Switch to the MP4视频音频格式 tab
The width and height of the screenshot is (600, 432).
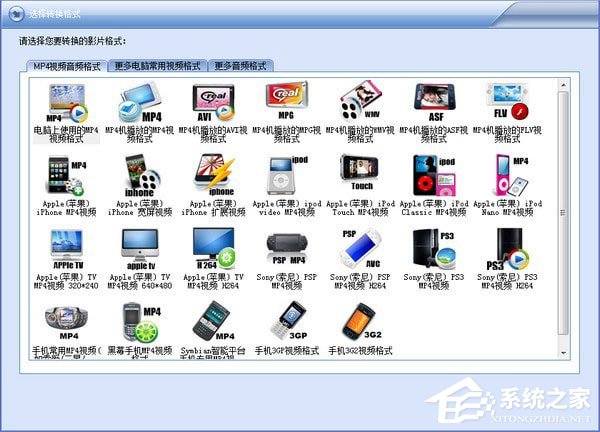pyautogui.click(x=66, y=65)
